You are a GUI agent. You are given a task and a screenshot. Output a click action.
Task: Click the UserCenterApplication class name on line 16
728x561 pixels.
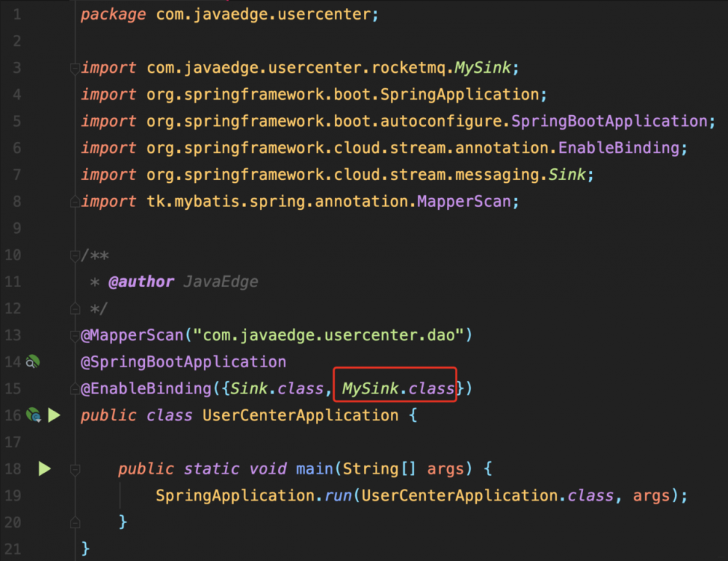pyautogui.click(x=301, y=415)
